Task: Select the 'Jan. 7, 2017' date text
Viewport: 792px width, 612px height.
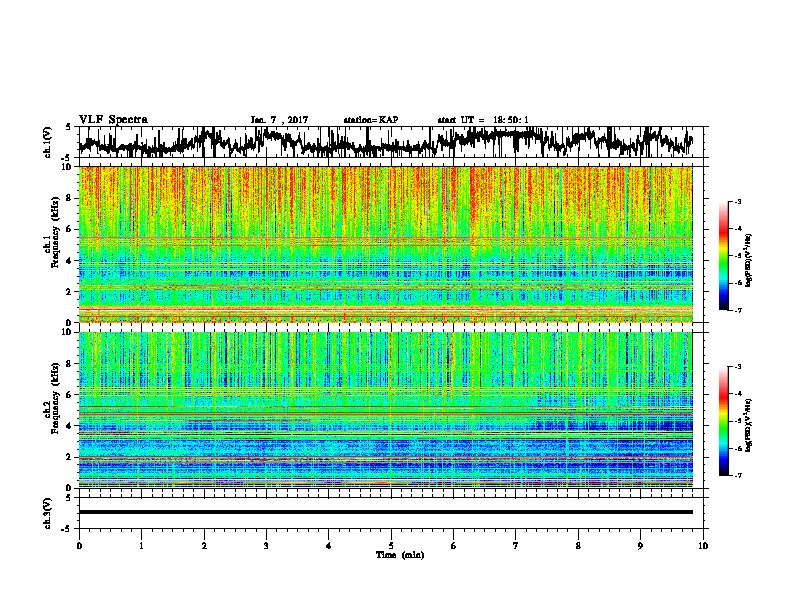Action: pos(279,120)
